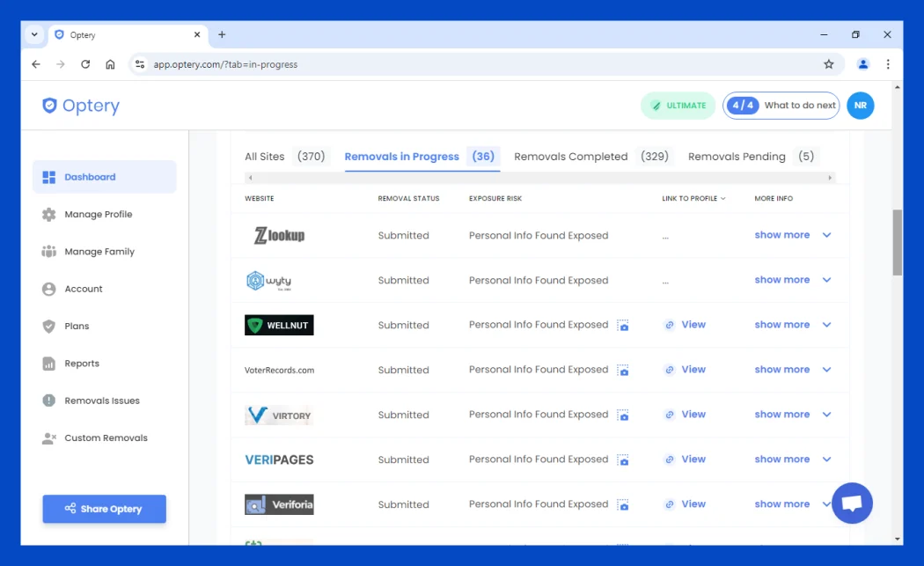The height and width of the screenshot is (566, 924).
Task: Expand the VIRTORY row chevron
Action: pyautogui.click(x=827, y=414)
